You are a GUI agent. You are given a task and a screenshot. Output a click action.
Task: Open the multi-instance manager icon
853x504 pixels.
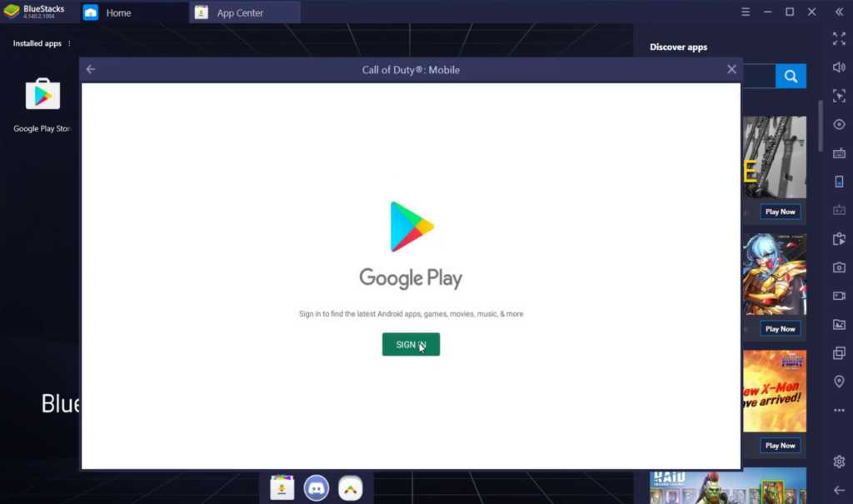(839, 353)
